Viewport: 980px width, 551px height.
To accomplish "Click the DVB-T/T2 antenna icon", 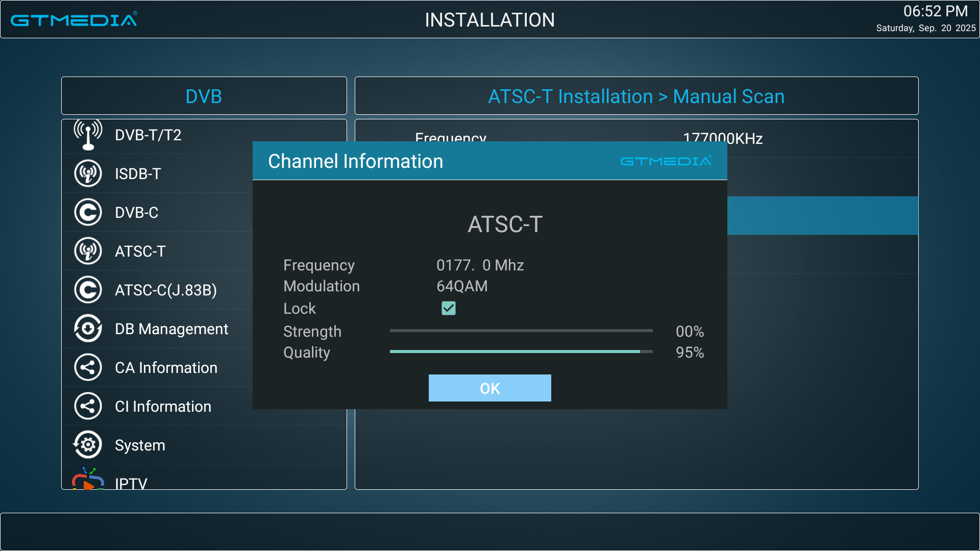I will click(88, 135).
